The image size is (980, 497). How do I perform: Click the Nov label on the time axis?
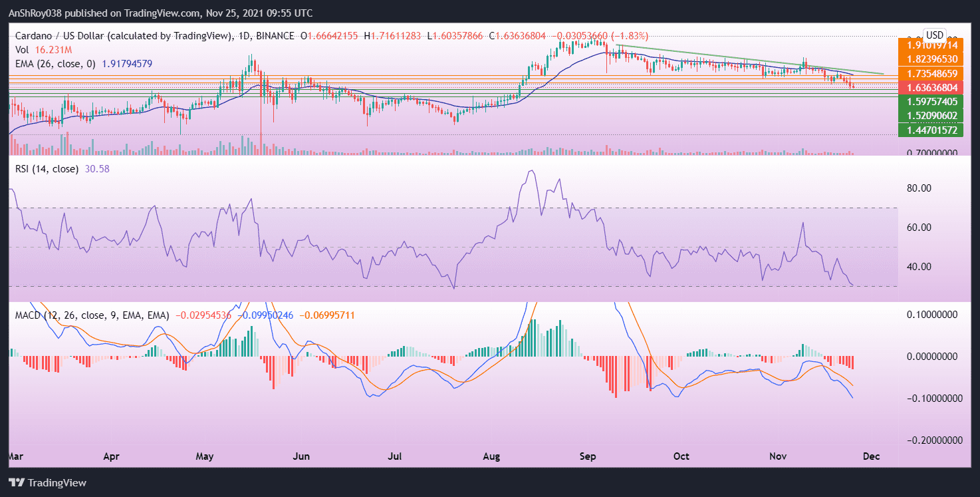tap(777, 456)
